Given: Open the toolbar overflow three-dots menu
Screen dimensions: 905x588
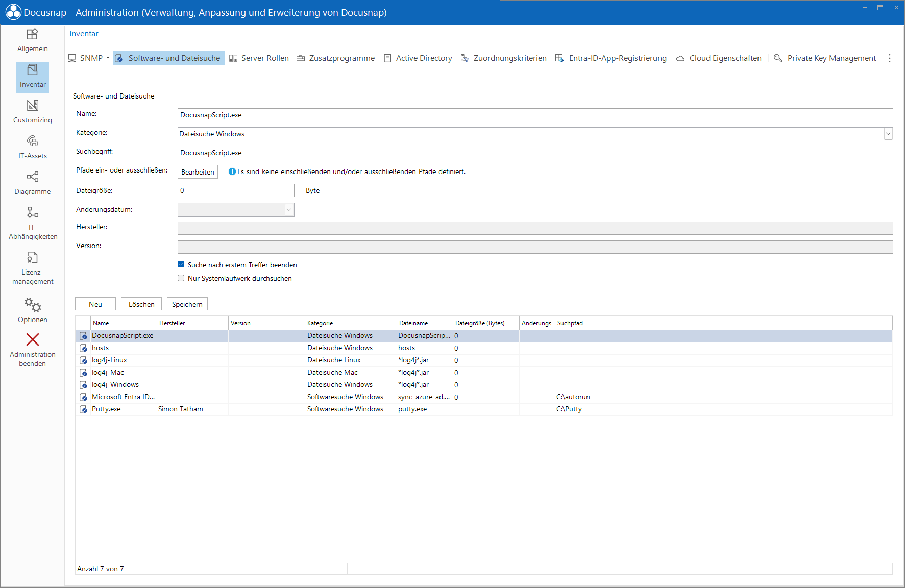Looking at the screenshot, I should point(890,58).
